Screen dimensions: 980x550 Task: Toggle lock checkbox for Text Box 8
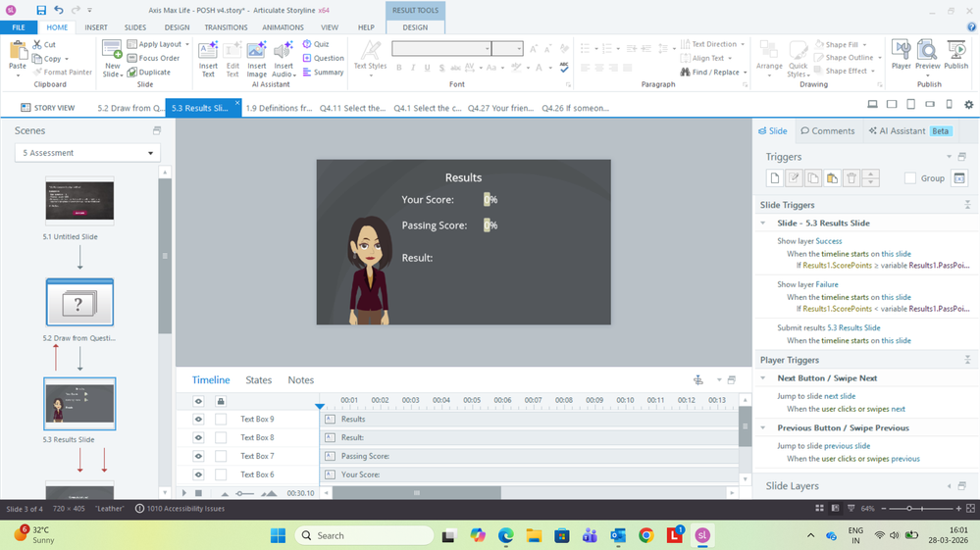[x=221, y=437]
